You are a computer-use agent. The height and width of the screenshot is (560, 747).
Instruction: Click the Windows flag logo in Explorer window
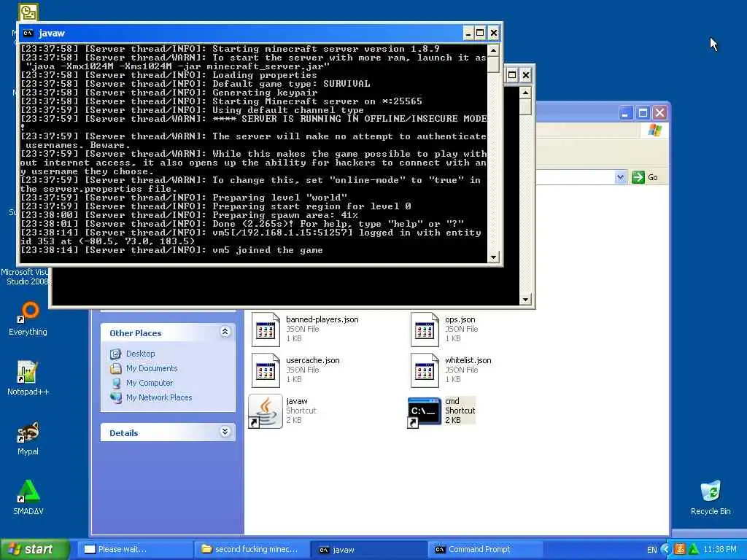(654, 130)
